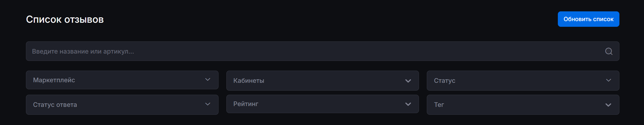
Task: Open the Рейтинг filter dropdown
Action: tap(323, 104)
